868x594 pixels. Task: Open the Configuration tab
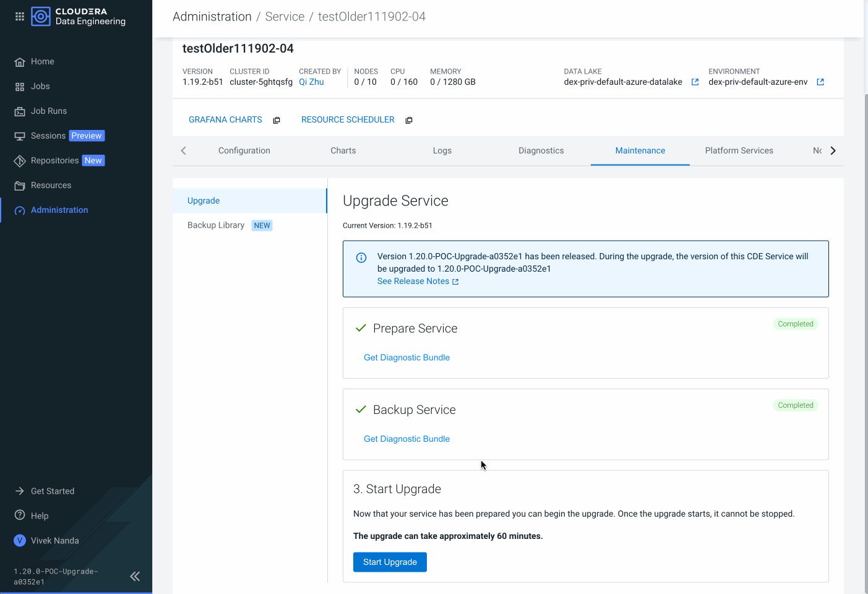[244, 150]
